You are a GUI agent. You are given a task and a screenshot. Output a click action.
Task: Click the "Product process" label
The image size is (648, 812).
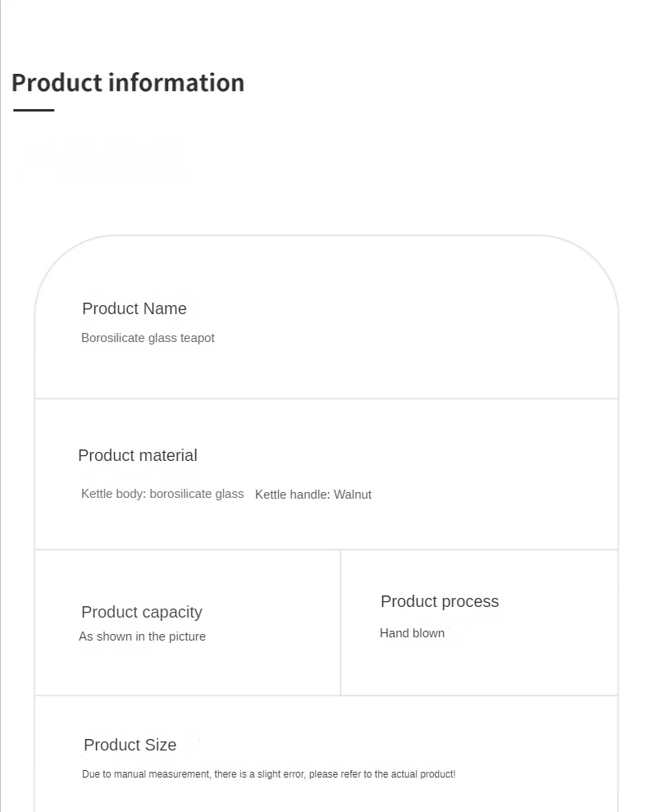pos(440,602)
